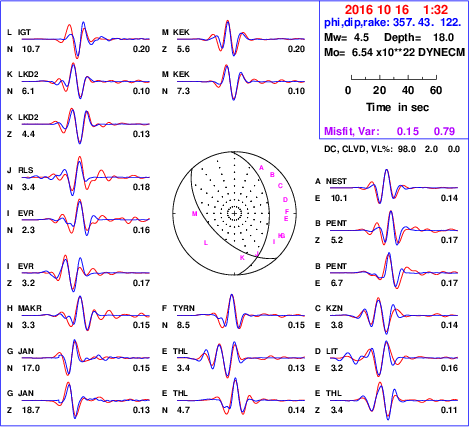This screenshot has height=427, width=469.
Task: Select the RLS N waveform trace
Action: tap(86, 176)
